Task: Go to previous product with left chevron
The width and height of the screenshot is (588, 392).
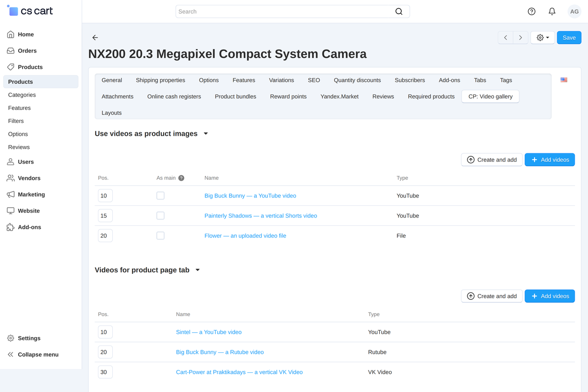Action: tap(506, 38)
